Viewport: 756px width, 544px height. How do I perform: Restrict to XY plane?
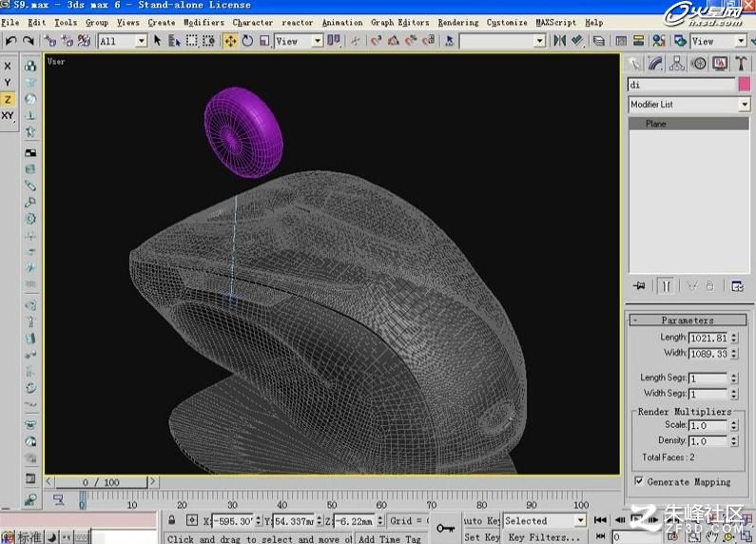point(8,116)
